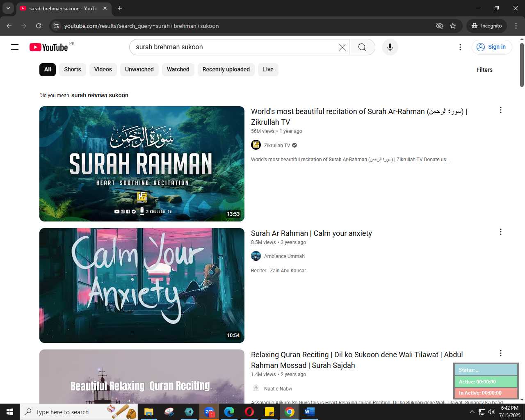Select the Live filter chip

click(268, 69)
